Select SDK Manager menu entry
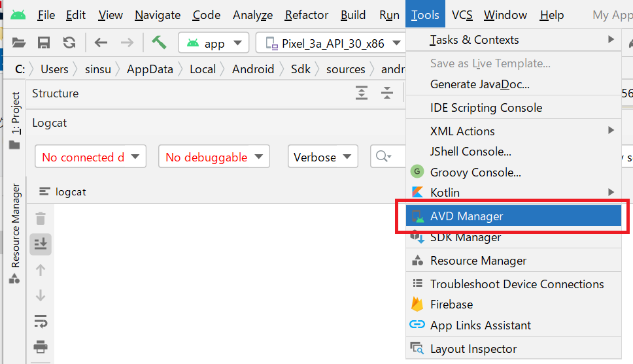 point(513,237)
